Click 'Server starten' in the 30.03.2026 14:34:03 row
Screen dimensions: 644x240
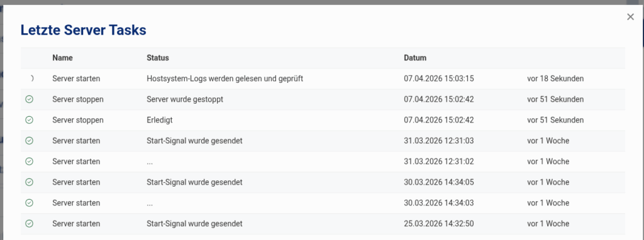[76, 203]
